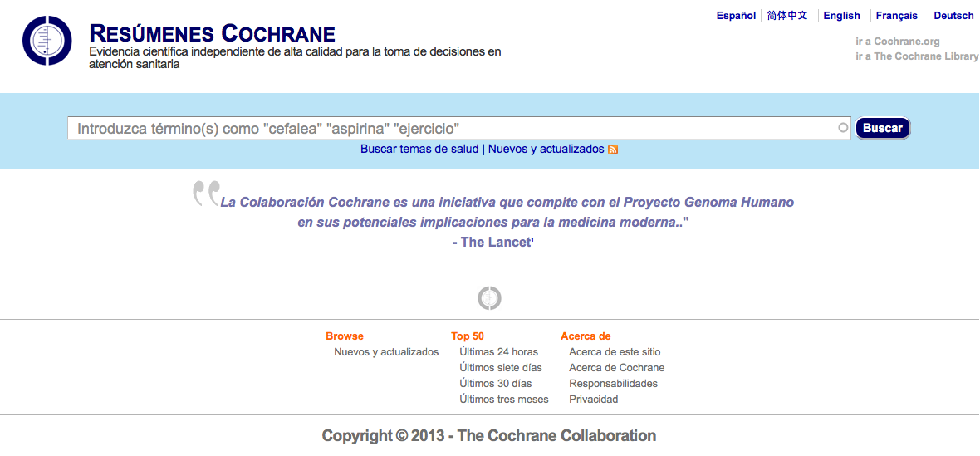Open Top 50 "Últimas 24 horas"
Screen dimensions: 980x456
[499, 351]
